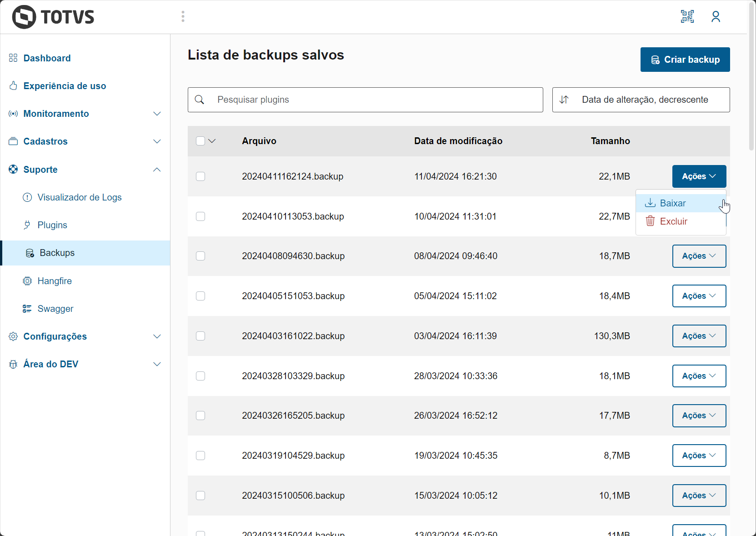
Task: Choose Excluir from the open Ações menu
Action: pyautogui.click(x=673, y=221)
